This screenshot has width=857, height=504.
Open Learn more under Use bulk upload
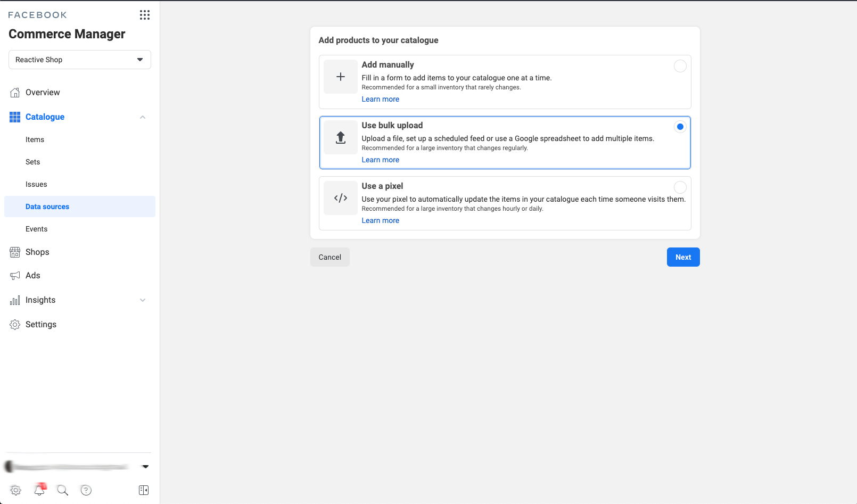(381, 160)
